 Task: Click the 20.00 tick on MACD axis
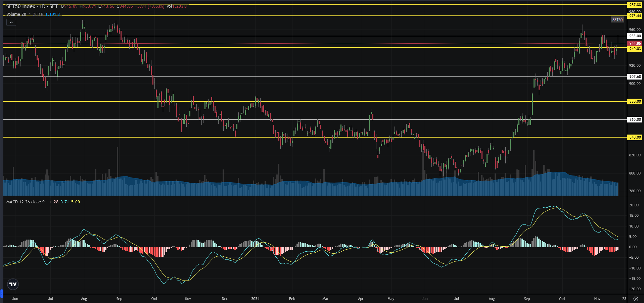pyautogui.click(x=634, y=205)
